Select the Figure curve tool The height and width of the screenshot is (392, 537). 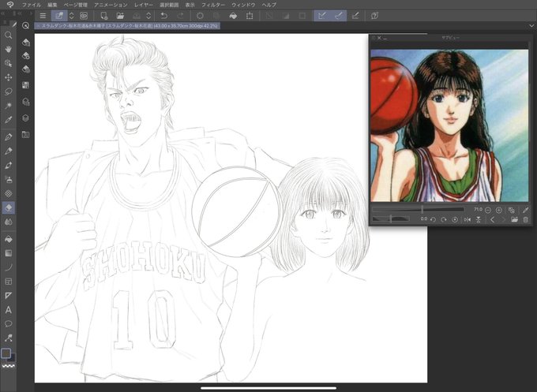pyautogui.click(x=8, y=267)
